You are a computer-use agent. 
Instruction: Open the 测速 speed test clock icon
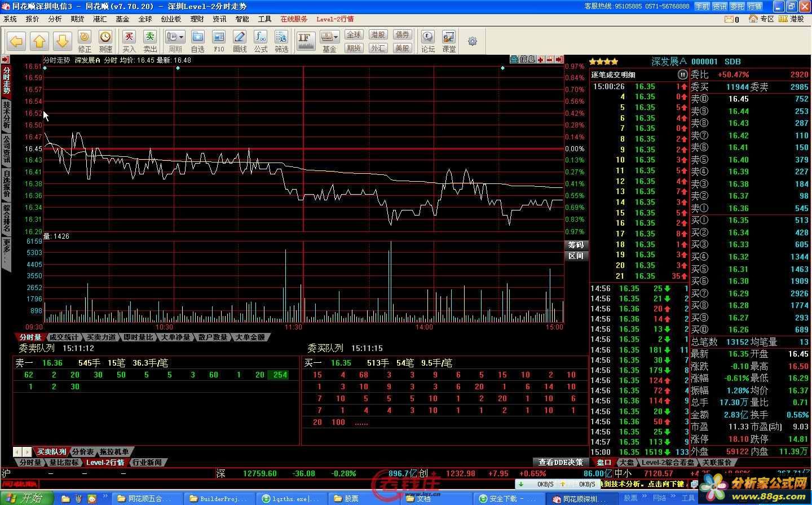(x=105, y=41)
